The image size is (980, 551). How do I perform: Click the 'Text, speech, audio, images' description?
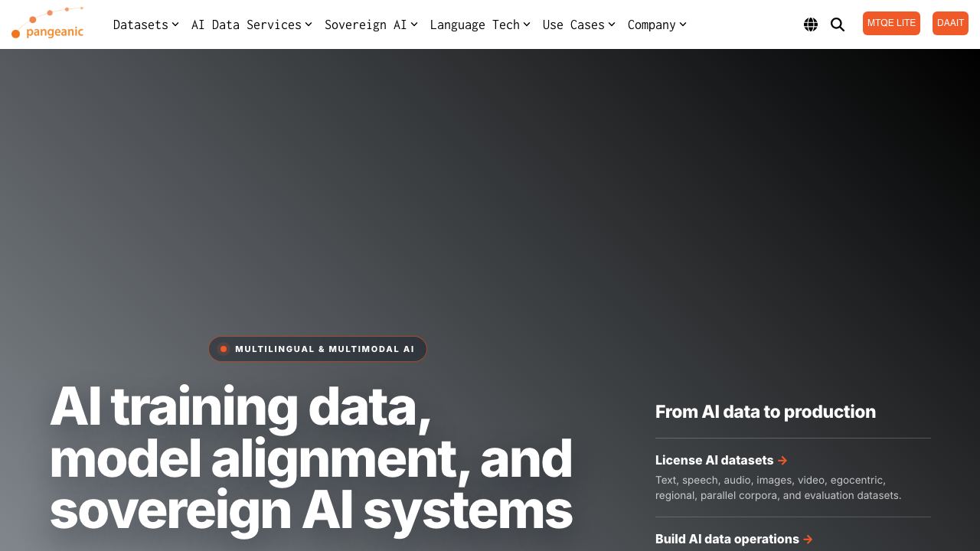(x=778, y=488)
